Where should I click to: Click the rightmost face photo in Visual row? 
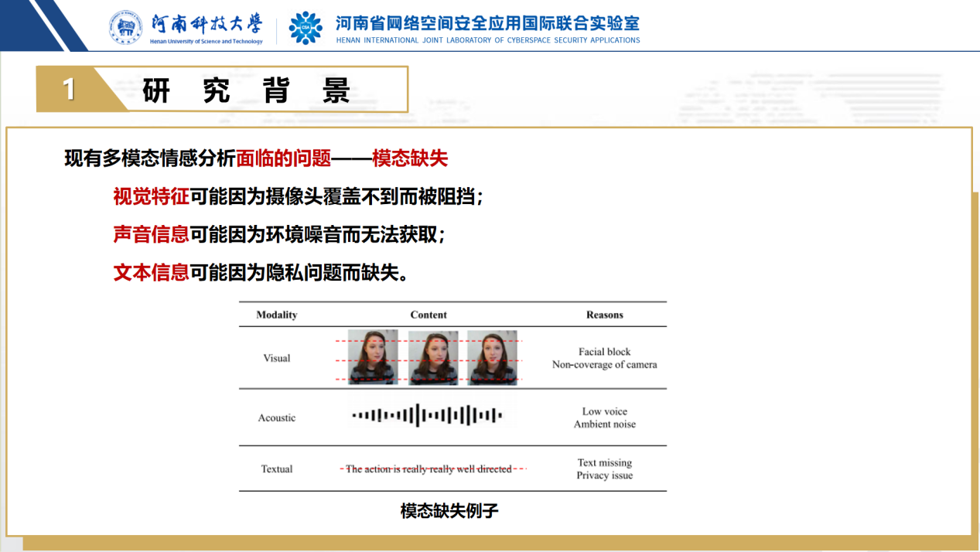492,358
